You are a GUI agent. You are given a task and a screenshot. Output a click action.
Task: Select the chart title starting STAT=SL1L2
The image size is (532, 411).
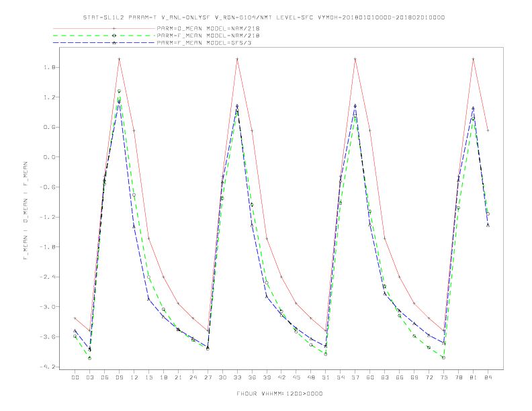point(264,17)
